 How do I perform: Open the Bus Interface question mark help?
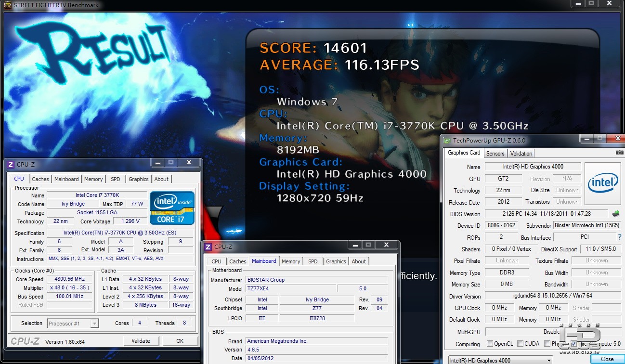pos(619,237)
